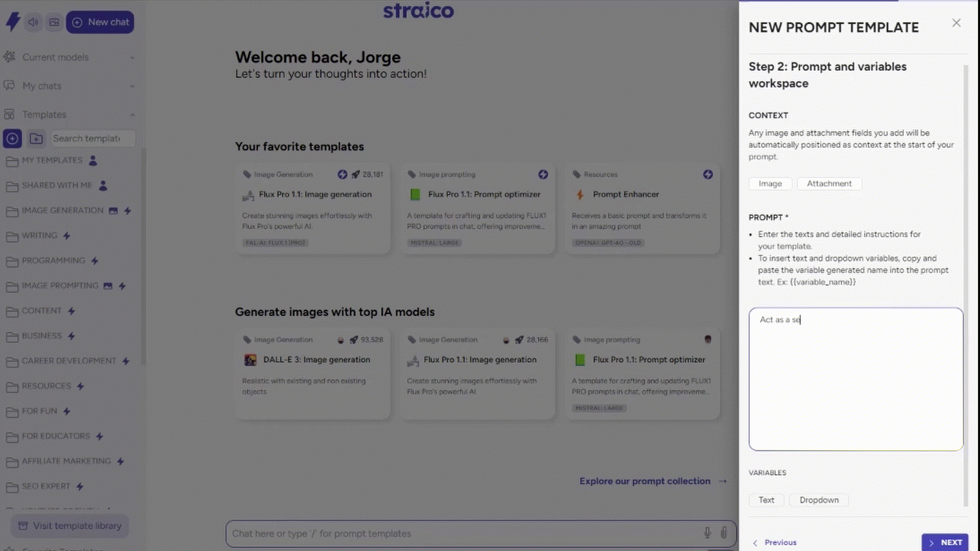Focus the Search templates field
This screenshot has width=980, height=551.
coord(93,138)
